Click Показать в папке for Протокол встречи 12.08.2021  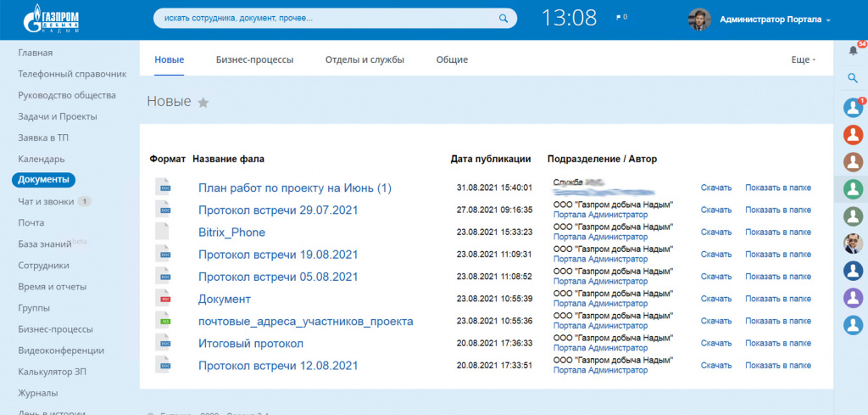(x=778, y=365)
